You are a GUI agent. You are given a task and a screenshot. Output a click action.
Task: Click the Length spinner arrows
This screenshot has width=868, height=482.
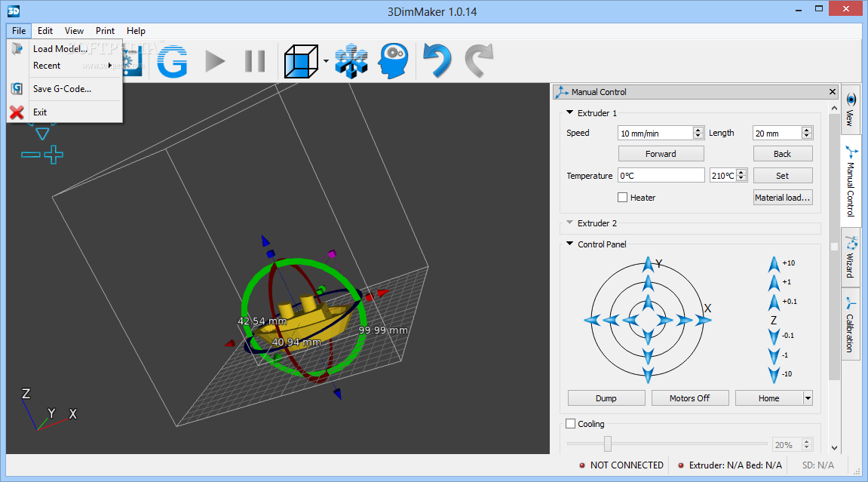click(x=807, y=133)
